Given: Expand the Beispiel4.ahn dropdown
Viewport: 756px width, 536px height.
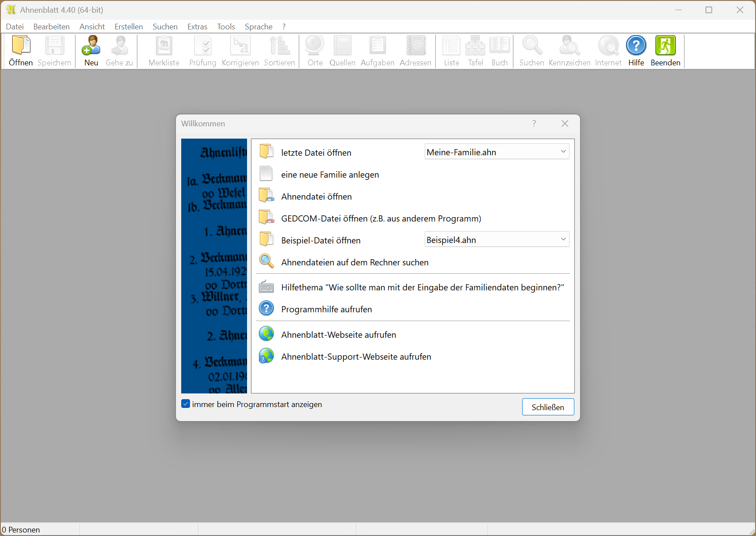Looking at the screenshot, I should (x=563, y=239).
